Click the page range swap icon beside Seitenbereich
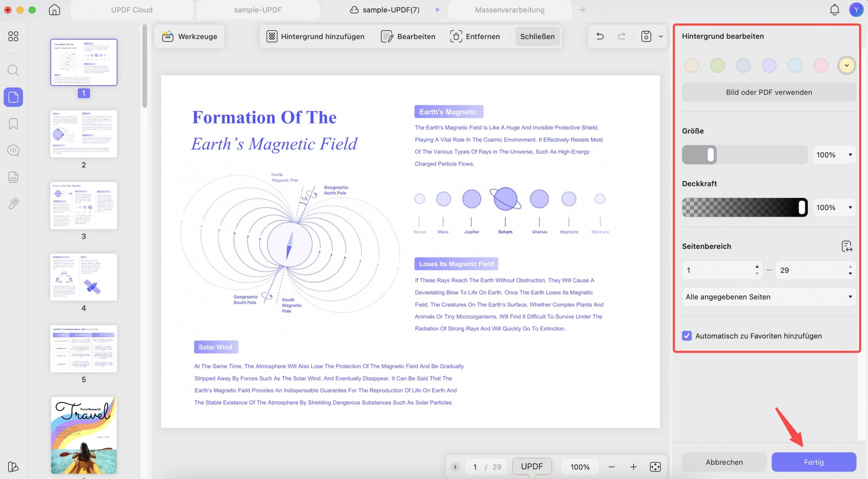Image resolution: width=868 pixels, height=479 pixels. [847, 246]
